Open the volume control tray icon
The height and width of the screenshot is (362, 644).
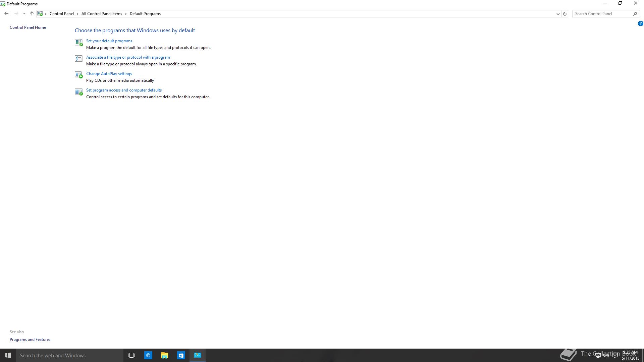click(606, 355)
